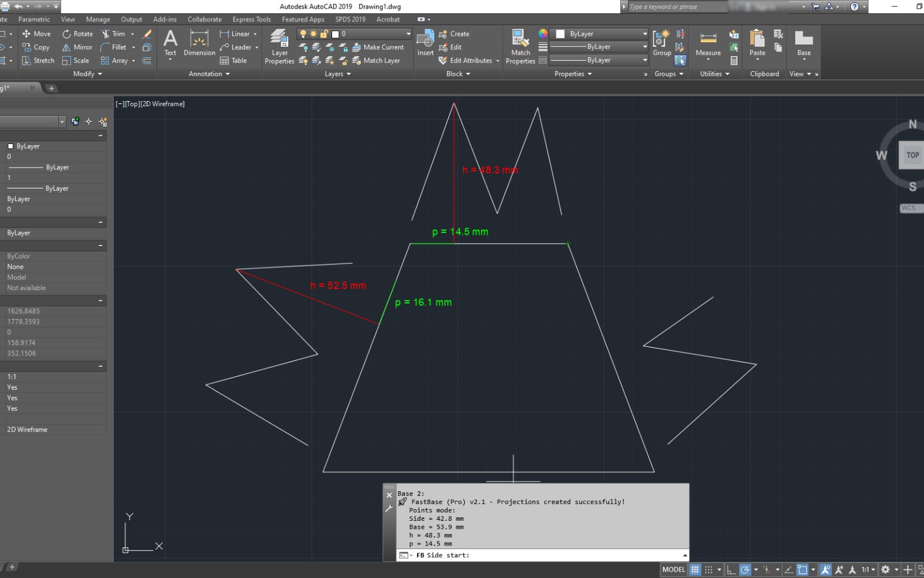Click the Paste button

click(x=757, y=43)
